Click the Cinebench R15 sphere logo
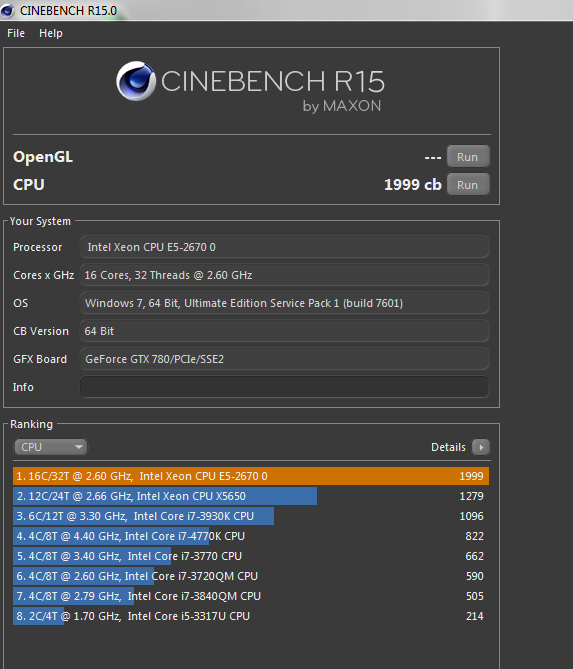Image resolution: width=573 pixels, height=669 pixels. pos(136,81)
